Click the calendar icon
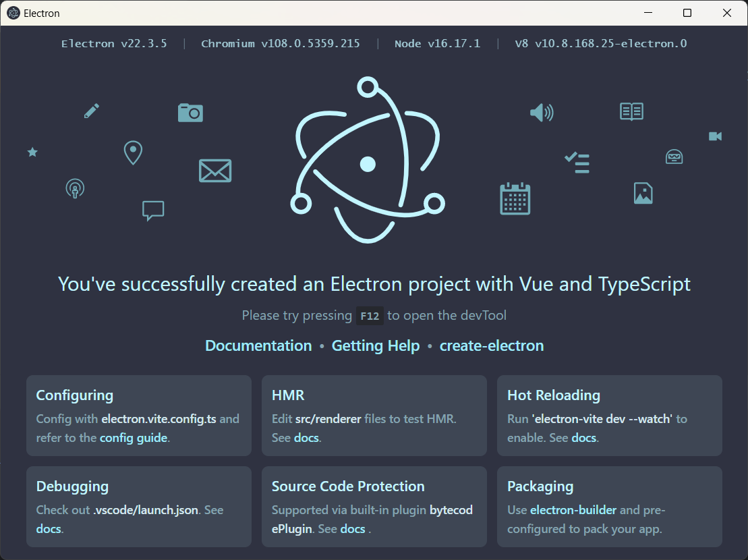The image size is (748, 560). [515, 198]
